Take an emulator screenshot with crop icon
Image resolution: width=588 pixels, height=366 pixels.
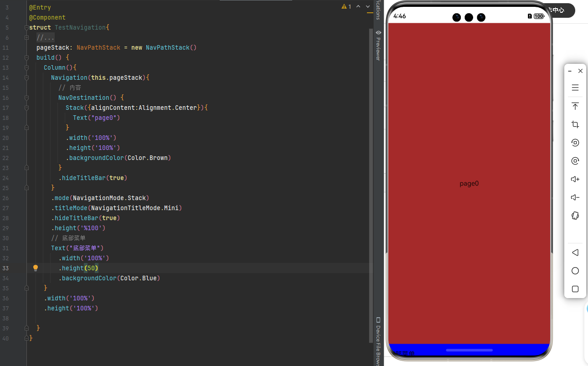click(x=575, y=124)
